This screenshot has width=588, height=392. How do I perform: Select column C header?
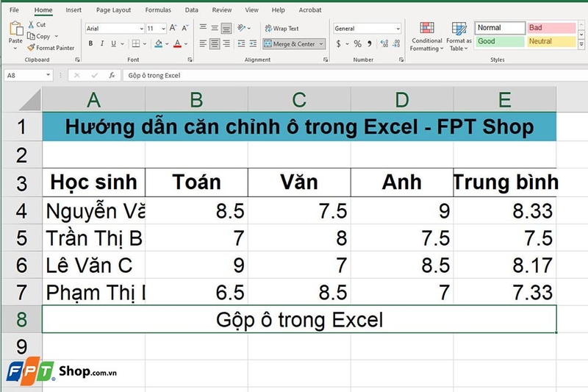(x=299, y=100)
